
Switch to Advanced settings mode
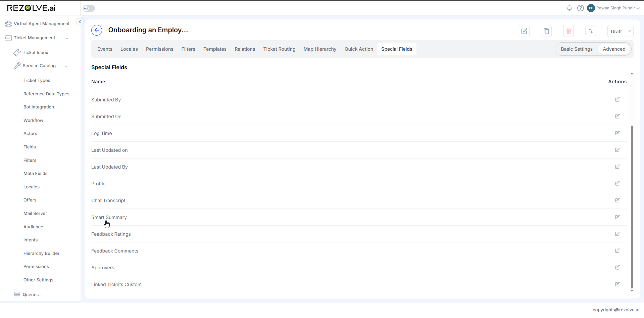pyautogui.click(x=614, y=49)
